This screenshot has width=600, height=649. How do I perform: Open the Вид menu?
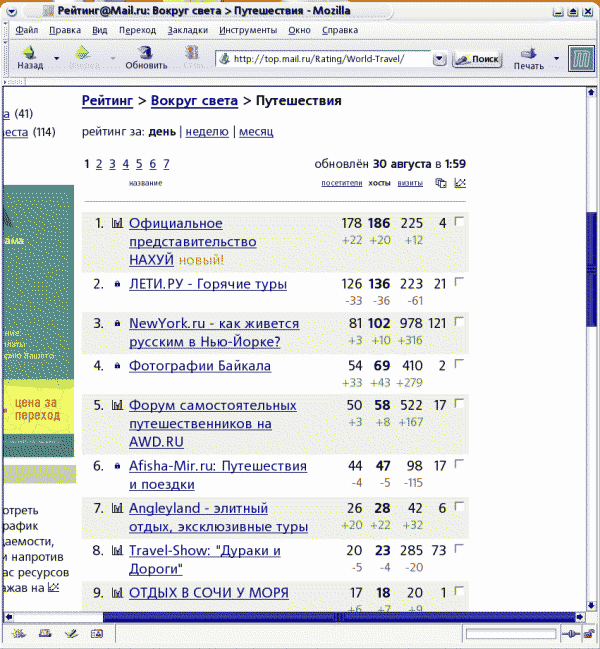(x=100, y=30)
